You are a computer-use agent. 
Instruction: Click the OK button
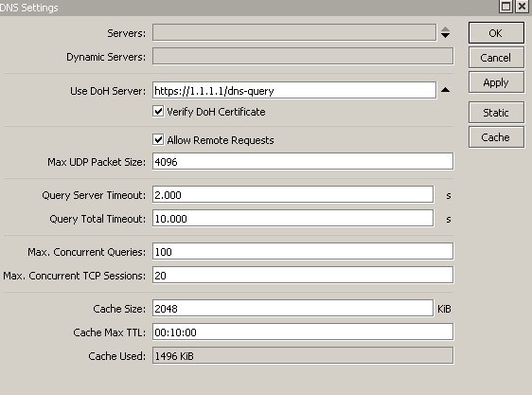(x=496, y=33)
